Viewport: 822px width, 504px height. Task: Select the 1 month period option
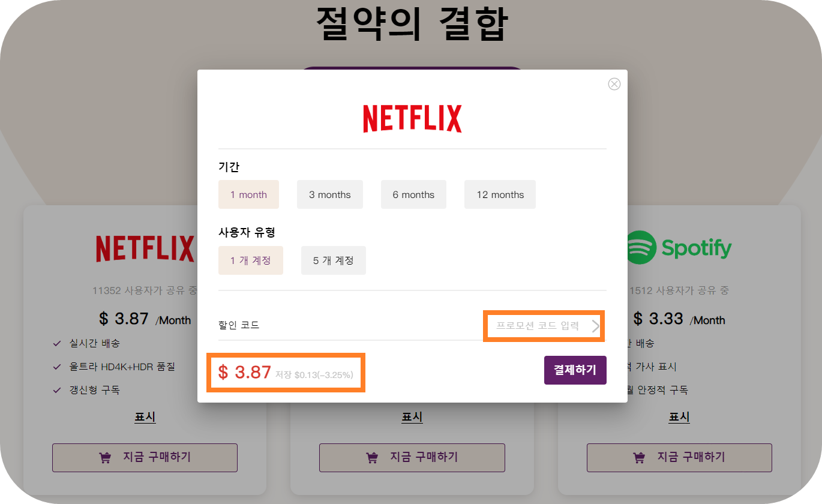(248, 194)
